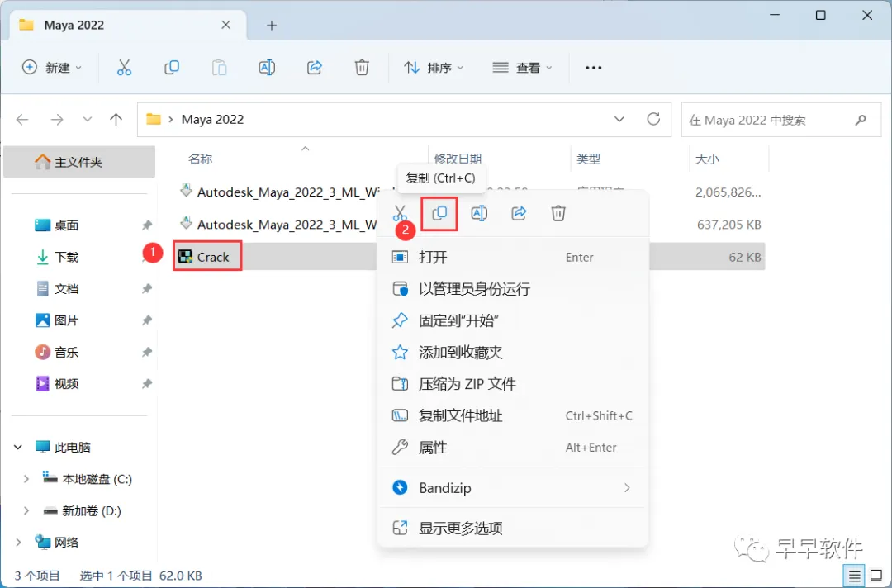This screenshot has height=588, width=892.
Task: Choose 添加到收藏夹
Action: tap(513, 353)
